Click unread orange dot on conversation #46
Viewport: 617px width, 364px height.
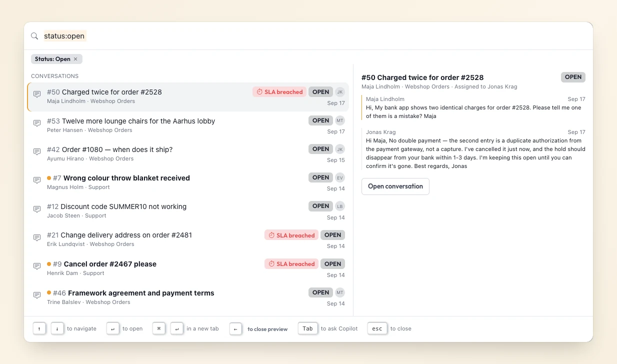(49, 293)
